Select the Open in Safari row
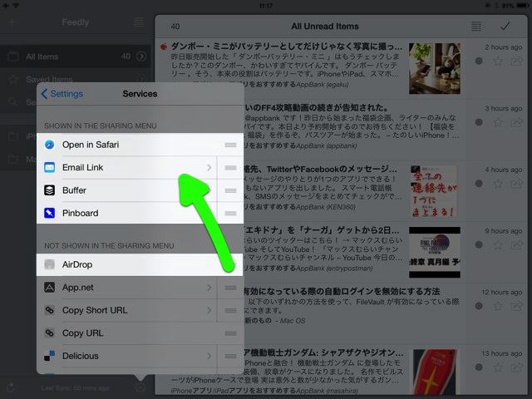The image size is (532, 399). (140, 145)
